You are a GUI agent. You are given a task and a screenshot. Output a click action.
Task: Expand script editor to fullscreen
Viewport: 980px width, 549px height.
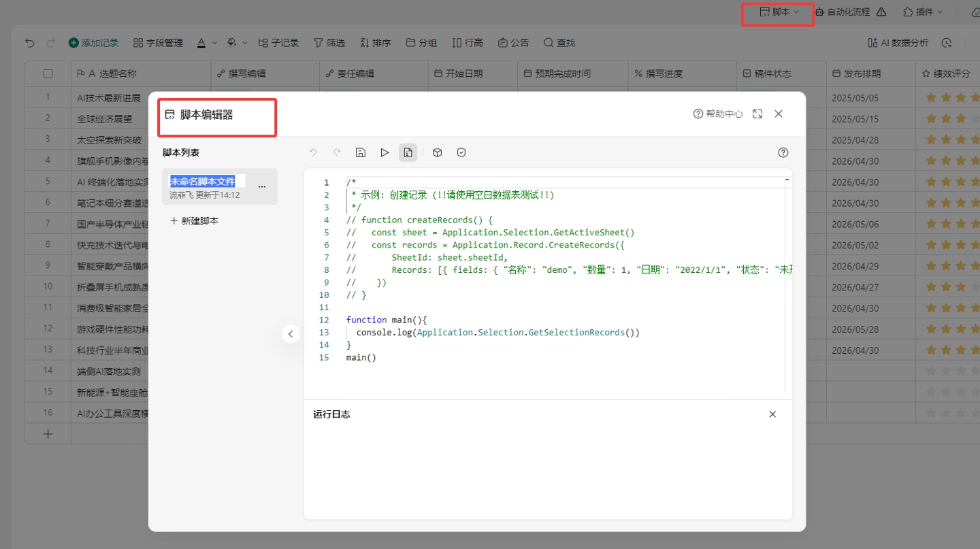757,114
